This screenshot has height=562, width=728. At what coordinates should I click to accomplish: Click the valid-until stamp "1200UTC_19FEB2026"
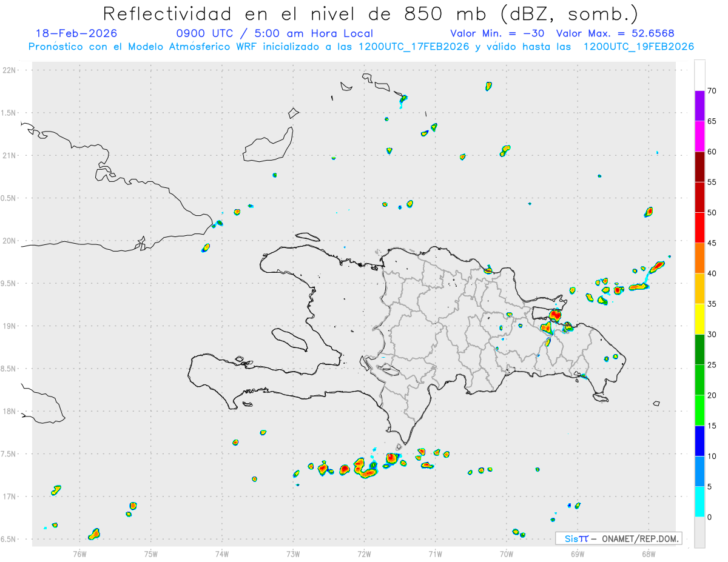point(638,47)
